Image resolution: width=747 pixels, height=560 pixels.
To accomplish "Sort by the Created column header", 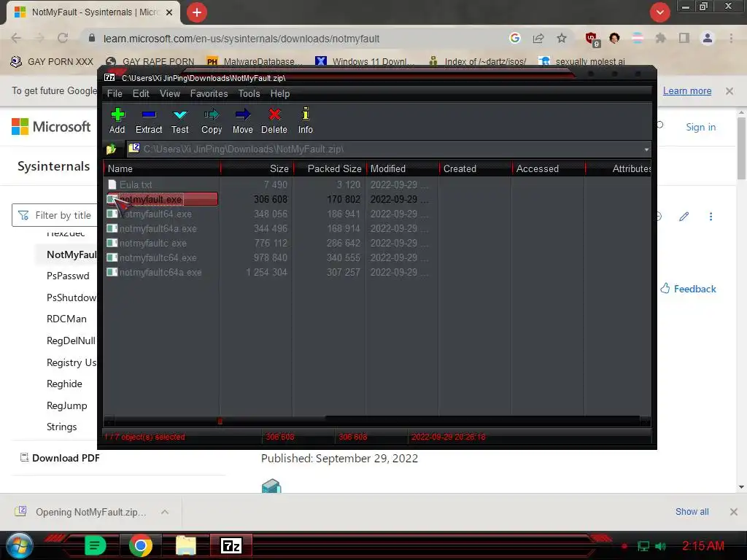I will click(x=476, y=168).
